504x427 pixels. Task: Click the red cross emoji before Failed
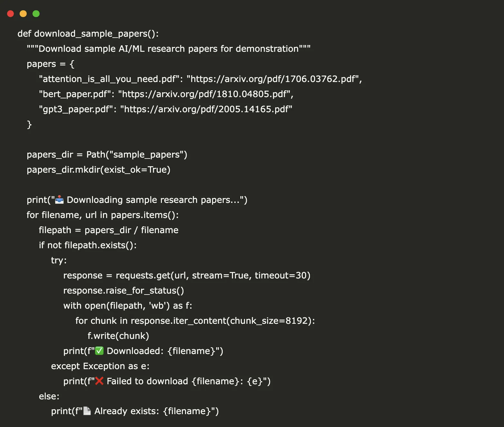[99, 381]
